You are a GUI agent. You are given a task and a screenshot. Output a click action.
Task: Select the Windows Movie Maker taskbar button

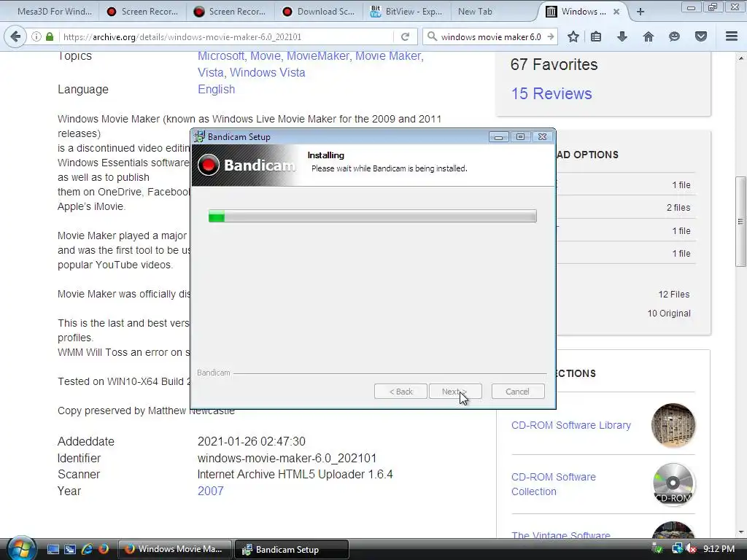pyautogui.click(x=174, y=549)
